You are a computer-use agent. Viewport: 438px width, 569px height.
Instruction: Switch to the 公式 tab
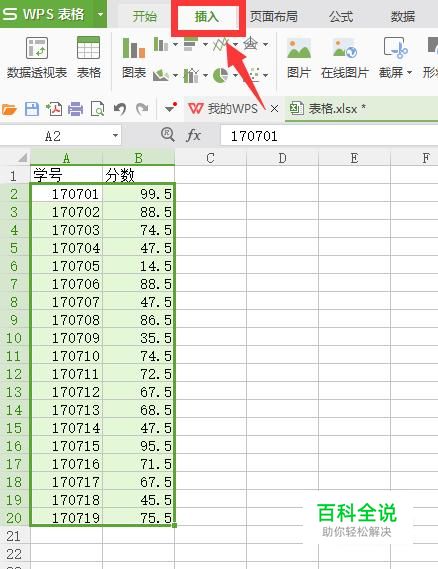click(341, 16)
